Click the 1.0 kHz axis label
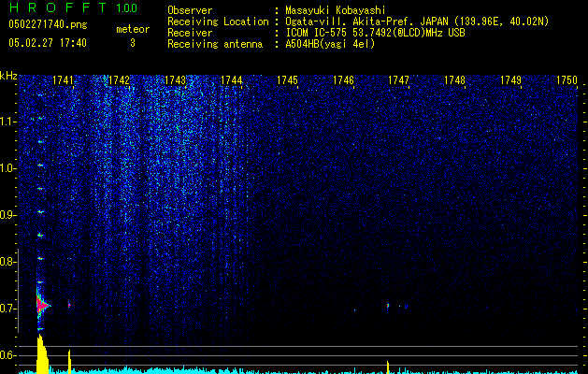Viewport: 588px width, 374px height. [x=7, y=168]
